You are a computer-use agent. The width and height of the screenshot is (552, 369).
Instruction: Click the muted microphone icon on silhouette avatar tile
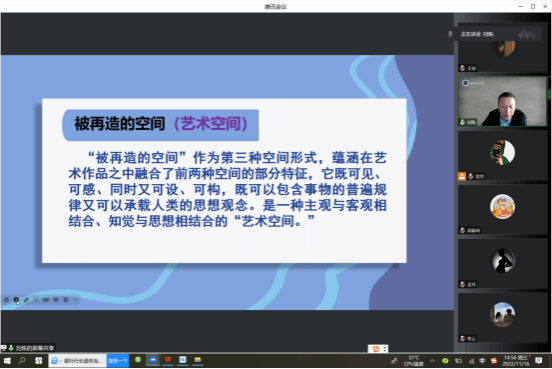click(x=463, y=284)
